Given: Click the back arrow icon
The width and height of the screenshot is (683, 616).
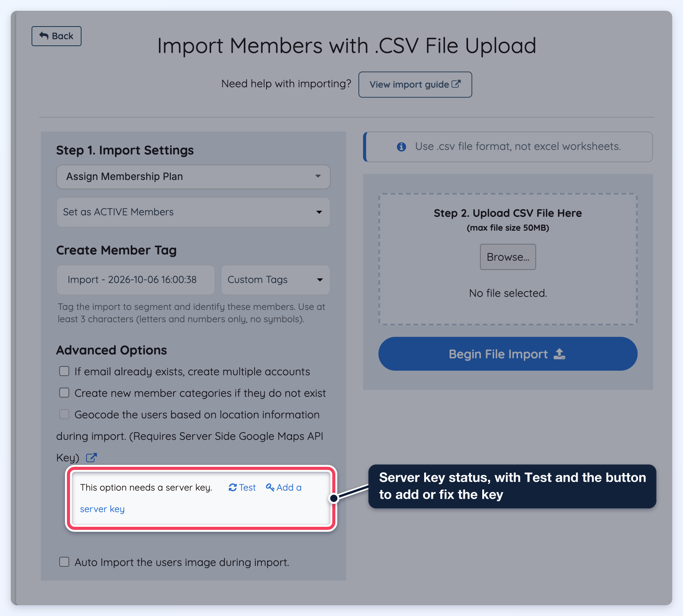Looking at the screenshot, I should (x=44, y=36).
